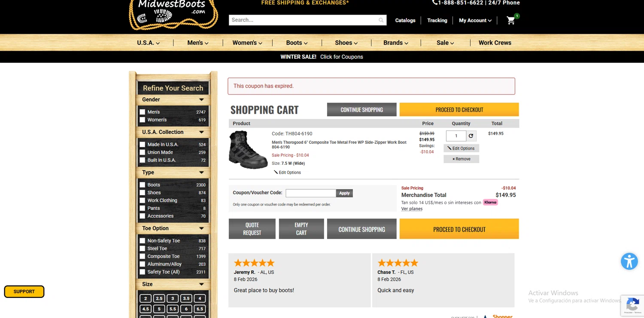Check the Men's gender filter
Screen dimensions: 644x318
[143, 112]
